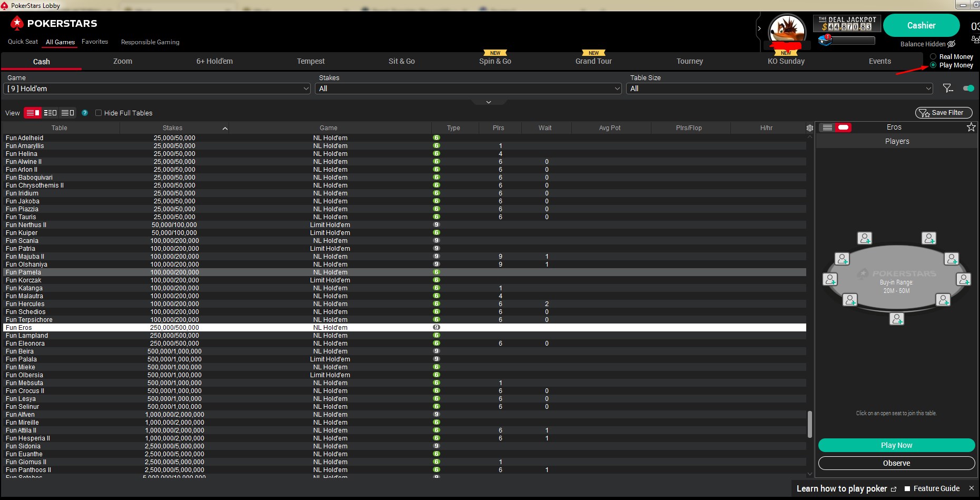Open The Deal Jackpot banner

point(847,24)
